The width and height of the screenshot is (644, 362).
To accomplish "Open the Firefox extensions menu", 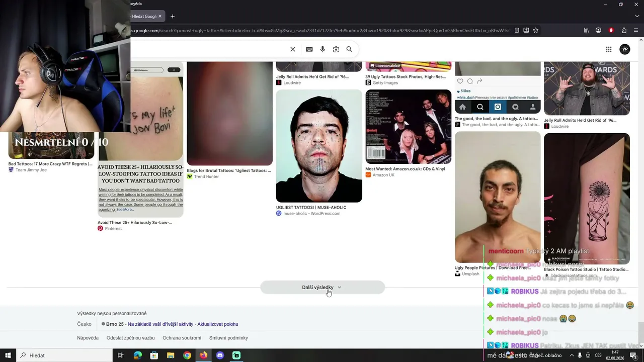I will click(624, 30).
